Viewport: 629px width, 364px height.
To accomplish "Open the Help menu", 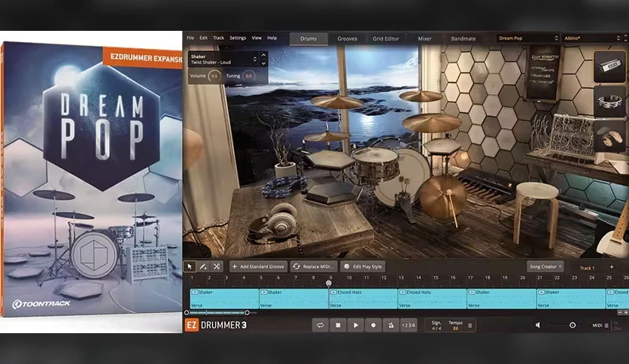I will click(272, 38).
